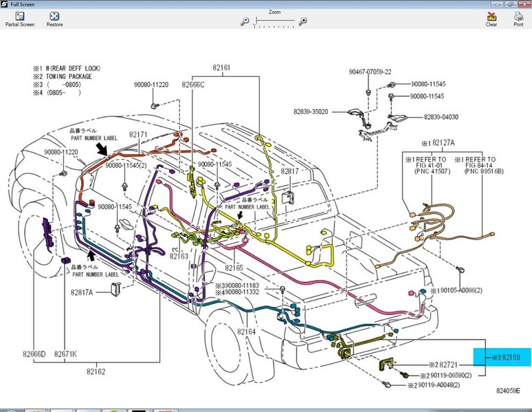Viewport: 532px width, 412px height.
Task: Click part number 90080-11545(2)
Action: click(x=126, y=165)
